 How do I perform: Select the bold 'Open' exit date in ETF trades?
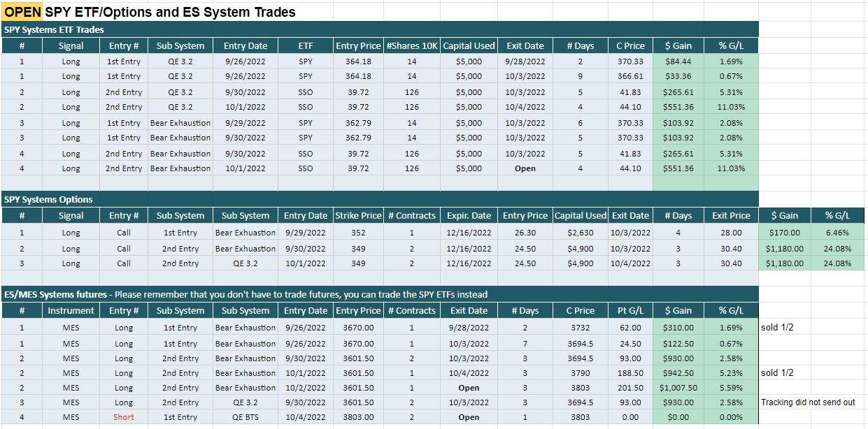pyautogui.click(x=525, y=168)
